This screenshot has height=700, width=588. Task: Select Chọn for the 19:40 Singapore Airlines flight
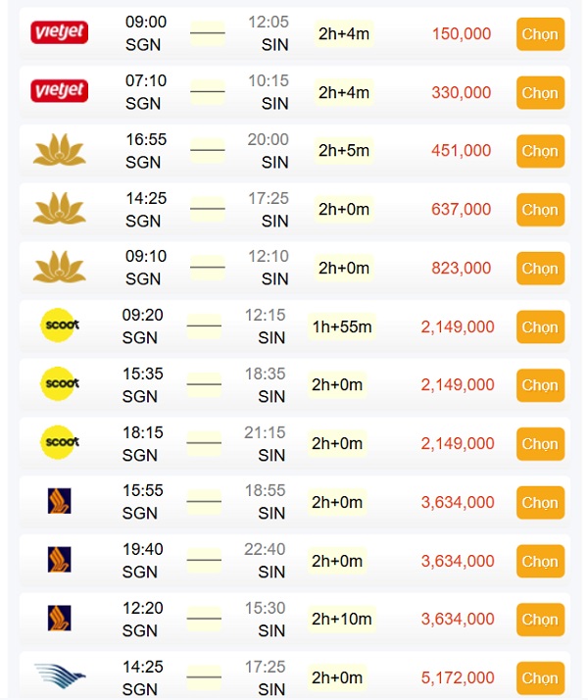(540, 561)
